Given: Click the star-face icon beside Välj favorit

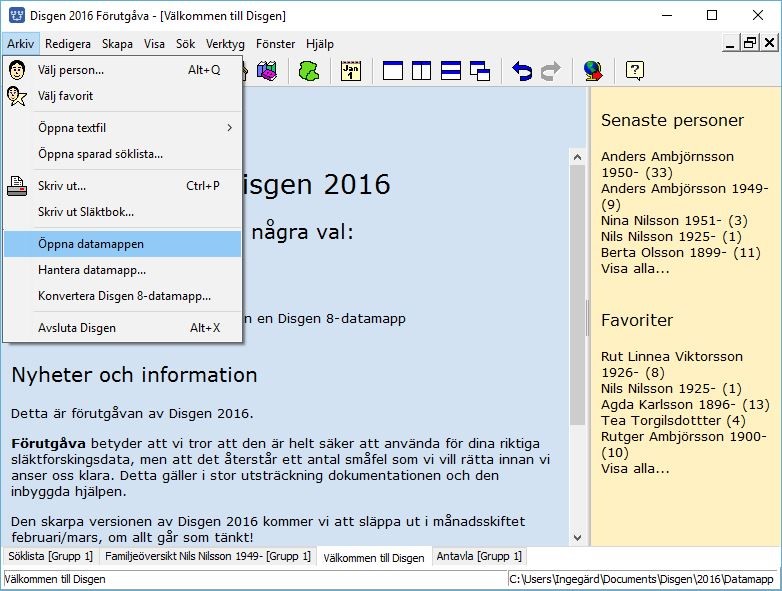Looking at the screenshot, I should tap(17, 96).
